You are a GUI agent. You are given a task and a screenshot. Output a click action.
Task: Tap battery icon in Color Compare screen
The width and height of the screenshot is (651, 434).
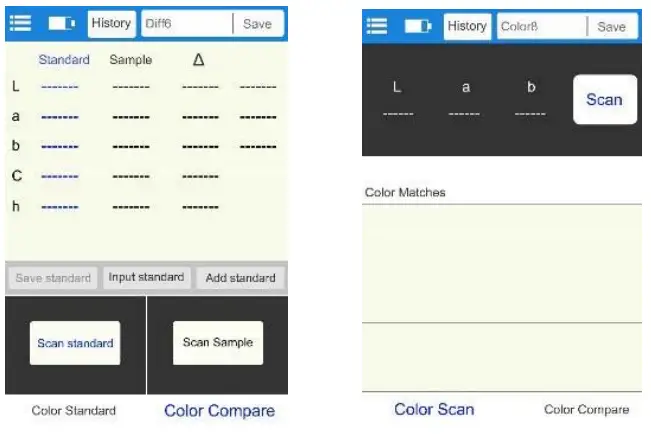(61, 23)
